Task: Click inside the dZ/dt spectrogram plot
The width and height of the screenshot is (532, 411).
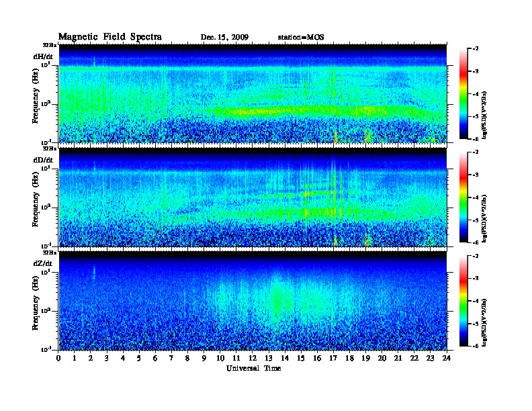Action: click(253, 301)
